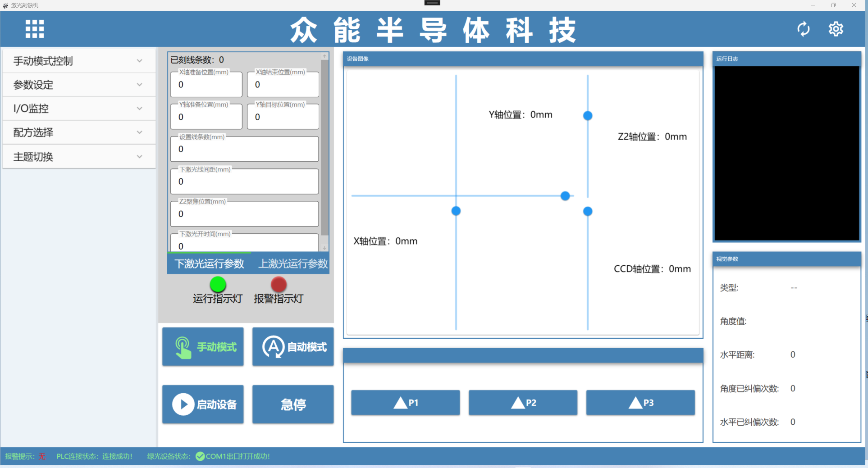This screenshot has width=868, height=468.
Task: Click the green run indicator light
Action: (x=218, y=284)
